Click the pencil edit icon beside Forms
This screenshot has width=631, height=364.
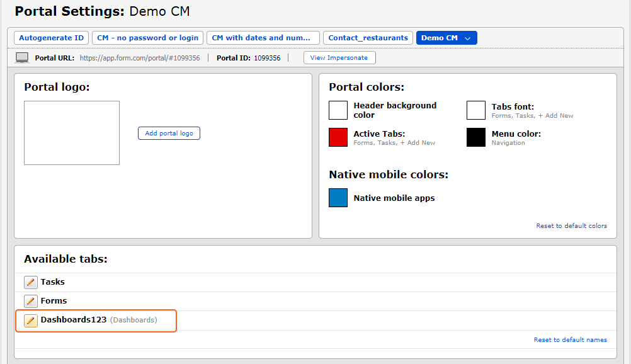[x=30, y=301]
